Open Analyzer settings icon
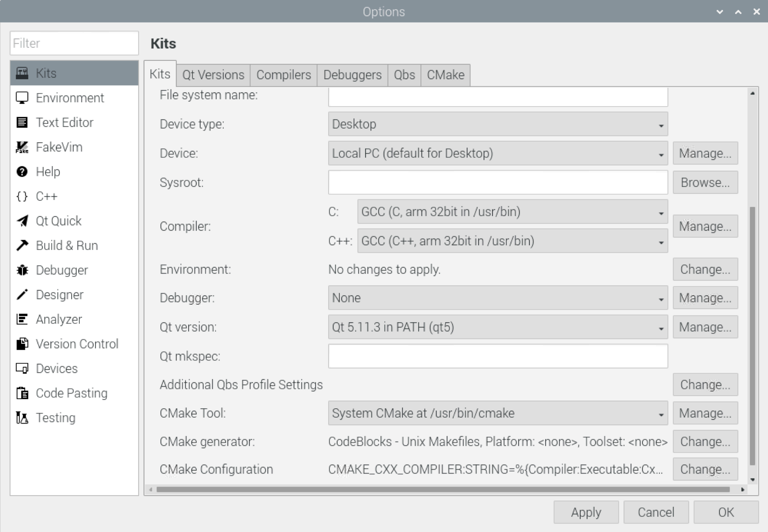The width and height of the screenshot is (768, 532). [22, 319]
